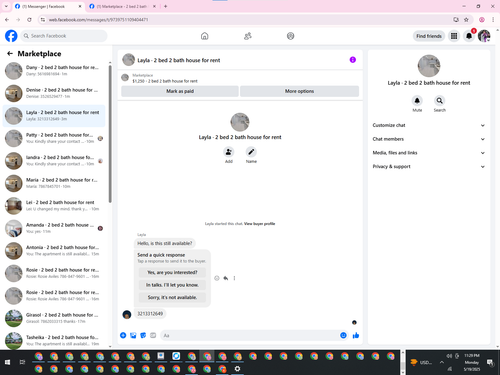Image resolution: width=500 pixels, height=375 pixels.
Task: Send 'Sorry, it's not available.' response
Action: [172, 297]
